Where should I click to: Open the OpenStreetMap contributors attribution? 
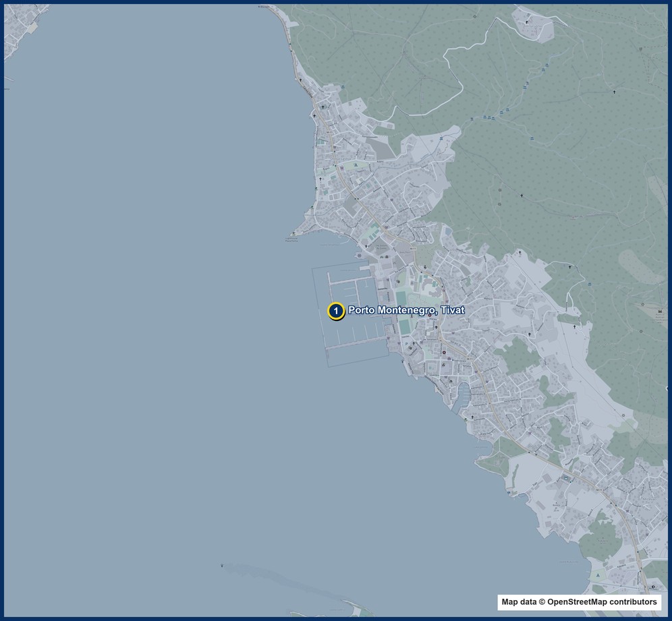pyautogui.click(x=579, y=601)
